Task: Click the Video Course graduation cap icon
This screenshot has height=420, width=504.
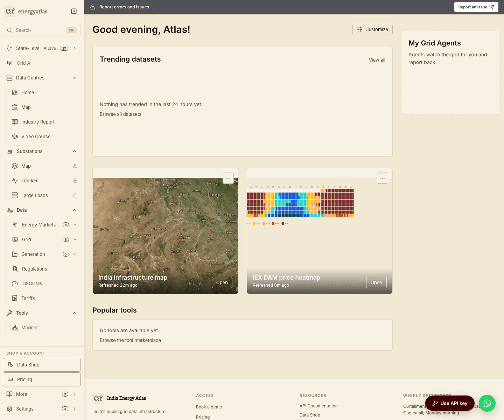Action: click(x=15, y=136)
